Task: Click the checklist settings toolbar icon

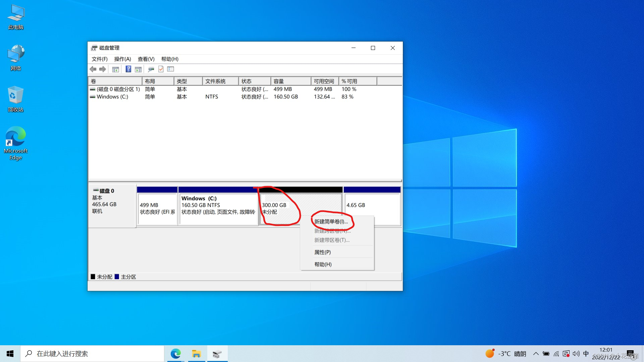Action: (171, 69)
